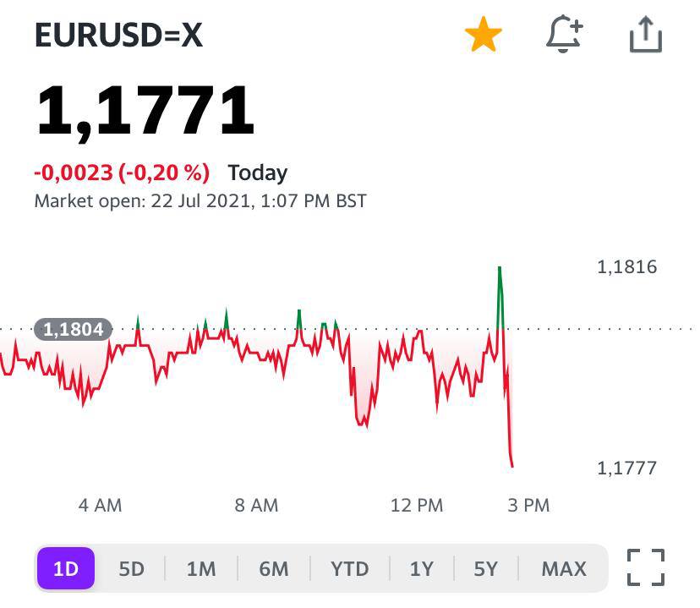Tap the EURUSD=X ticker symbol
The image size is (700, 608).
click(119, 36)
